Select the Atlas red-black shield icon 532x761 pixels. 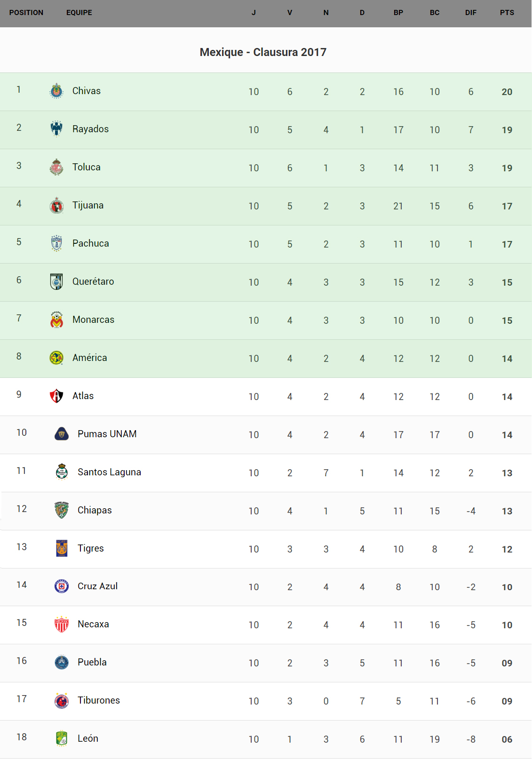coord(56,396)
